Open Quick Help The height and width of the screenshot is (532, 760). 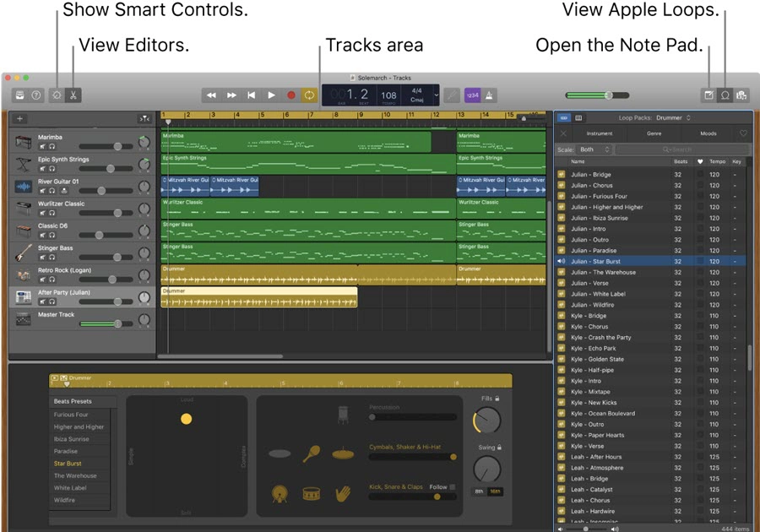36,95
